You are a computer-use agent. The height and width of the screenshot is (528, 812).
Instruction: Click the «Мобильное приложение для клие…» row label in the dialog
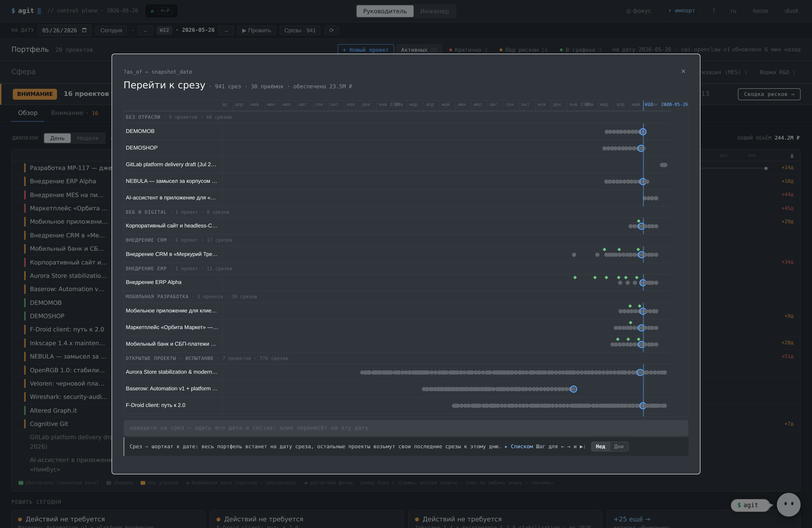171,310
